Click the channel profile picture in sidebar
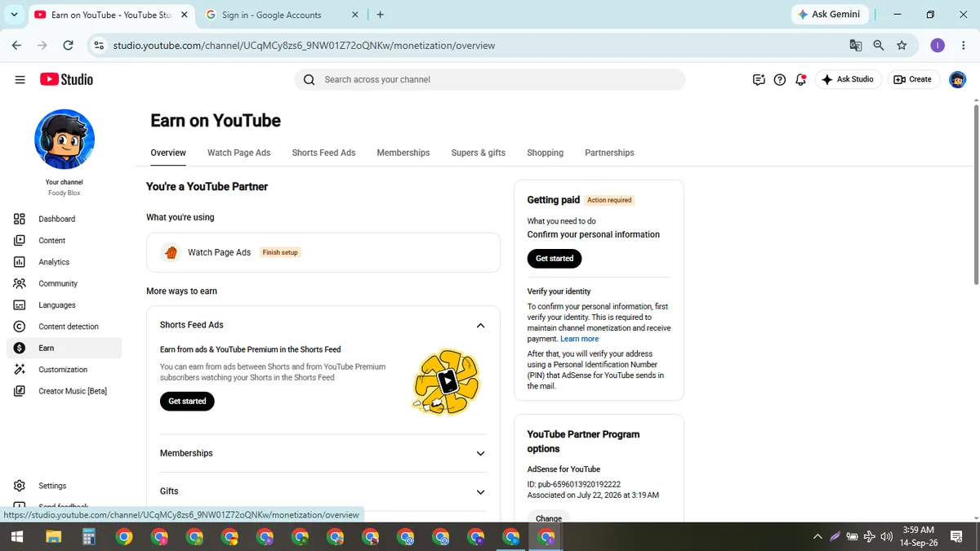The image size is (980, 551). point(65,139)
